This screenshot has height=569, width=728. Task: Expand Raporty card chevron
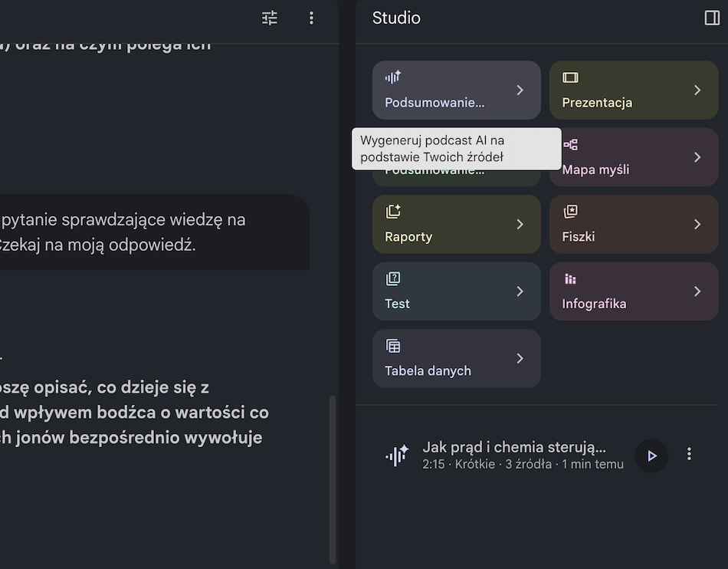(x=520, y=225)
